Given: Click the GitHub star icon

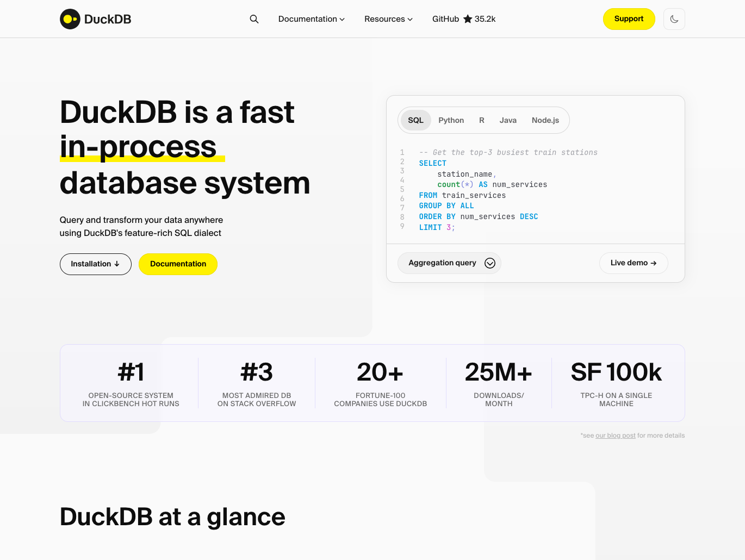Looking at the screenshot, I should tap(468, 19).
